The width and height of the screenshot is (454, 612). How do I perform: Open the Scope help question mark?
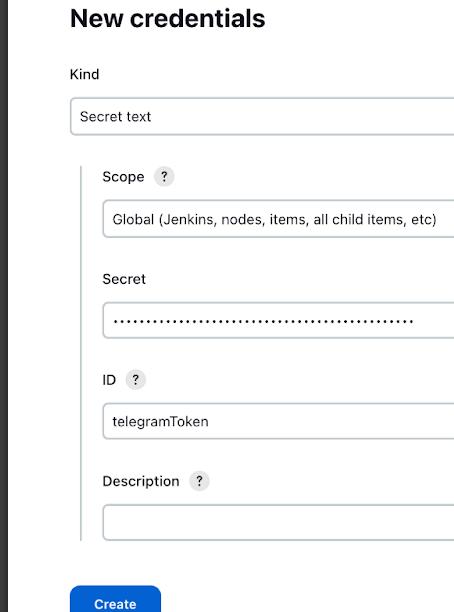164,177
